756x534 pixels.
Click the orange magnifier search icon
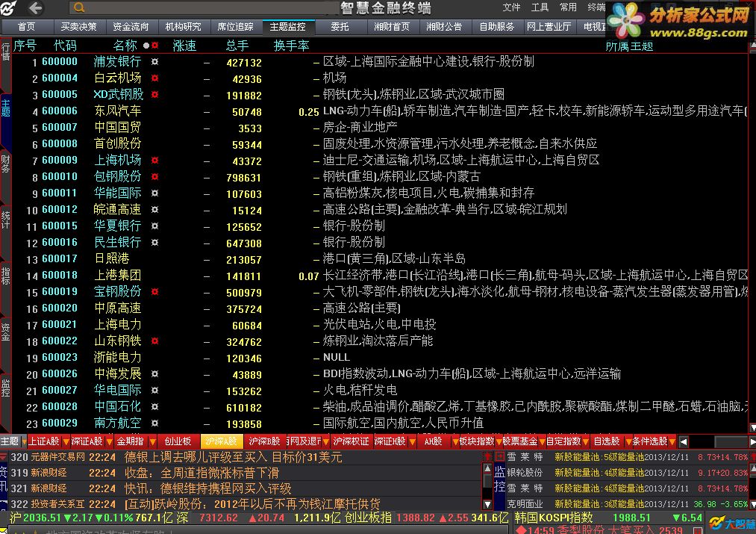tap(80, 7)
